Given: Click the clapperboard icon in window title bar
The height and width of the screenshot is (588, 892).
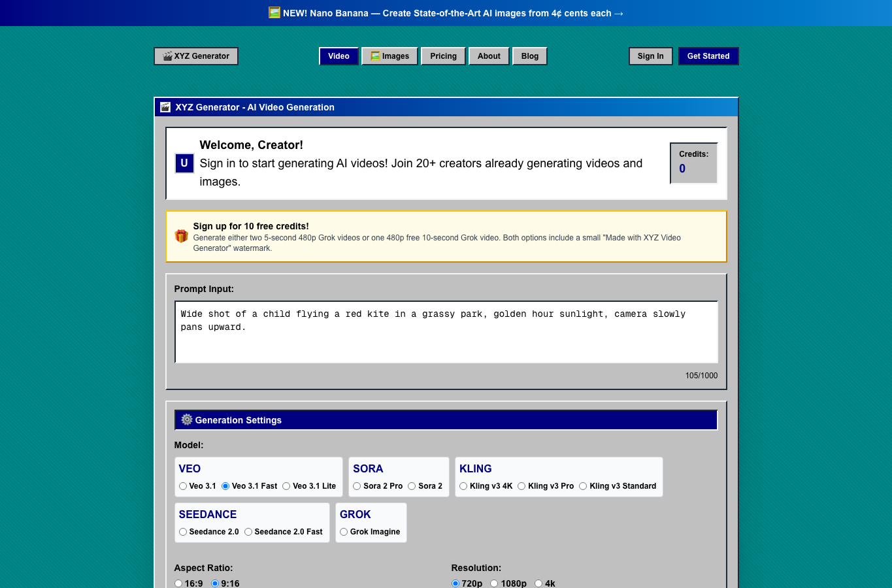Looking at the screenshot, I should pos(165,107).
